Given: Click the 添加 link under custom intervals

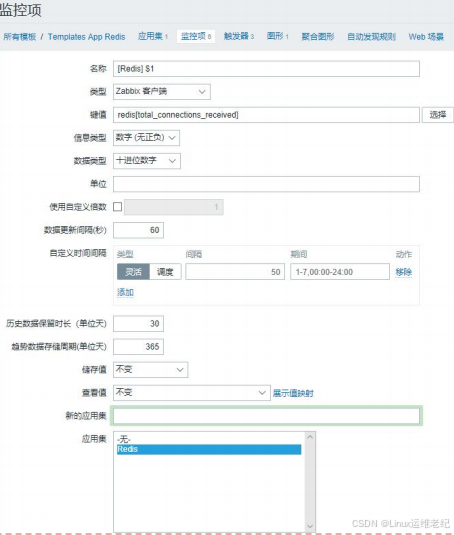Looking at the screenshot, I should coord(125,292).
